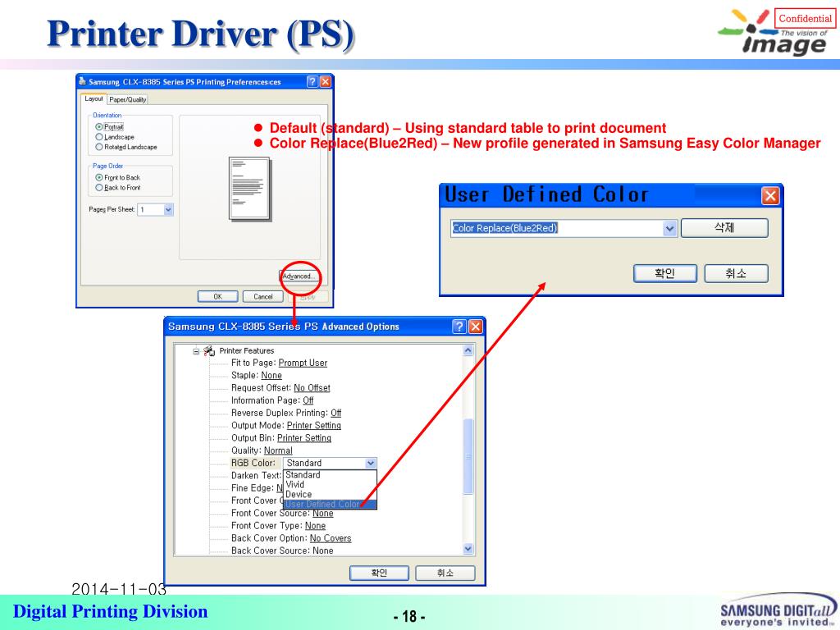Click Back Cover Source None row
Screen dimensions: 840x630
tap(282, 550)
